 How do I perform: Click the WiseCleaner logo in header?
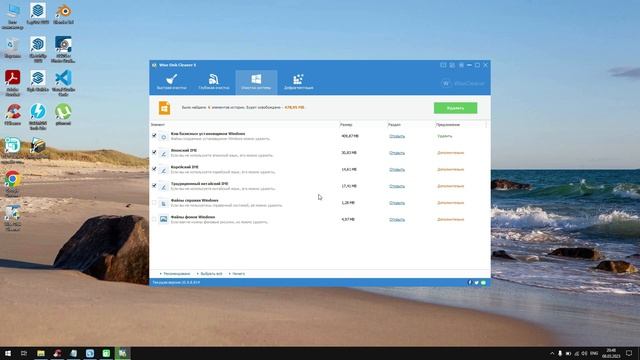[462, 83]
